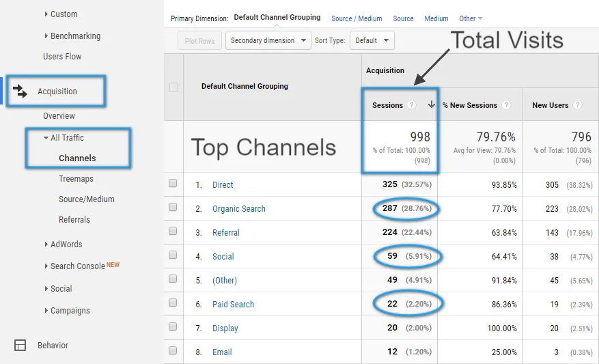Open help icon next to New Users
The image size is (599, 364).
[x=578, y=105]
